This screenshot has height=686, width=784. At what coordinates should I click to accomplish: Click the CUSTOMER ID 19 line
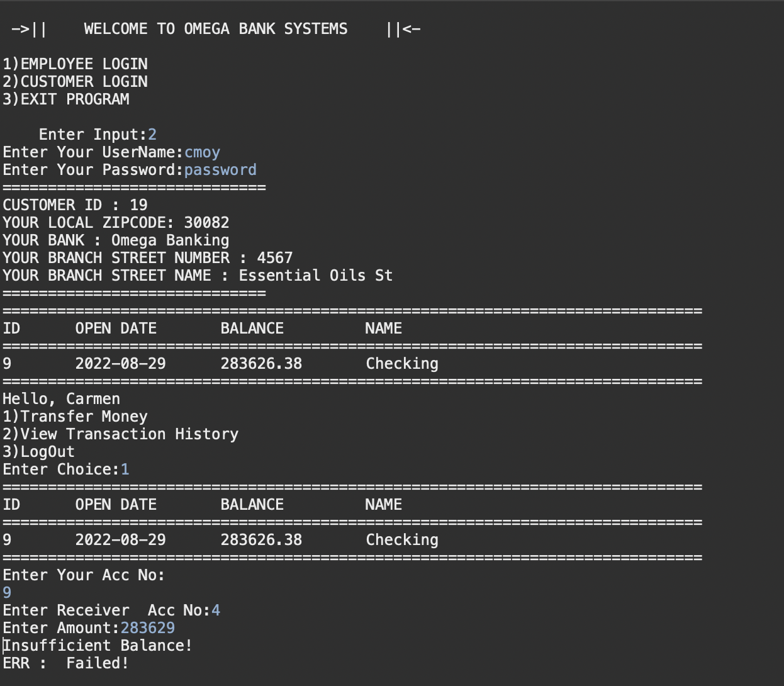tap(75, 205)
